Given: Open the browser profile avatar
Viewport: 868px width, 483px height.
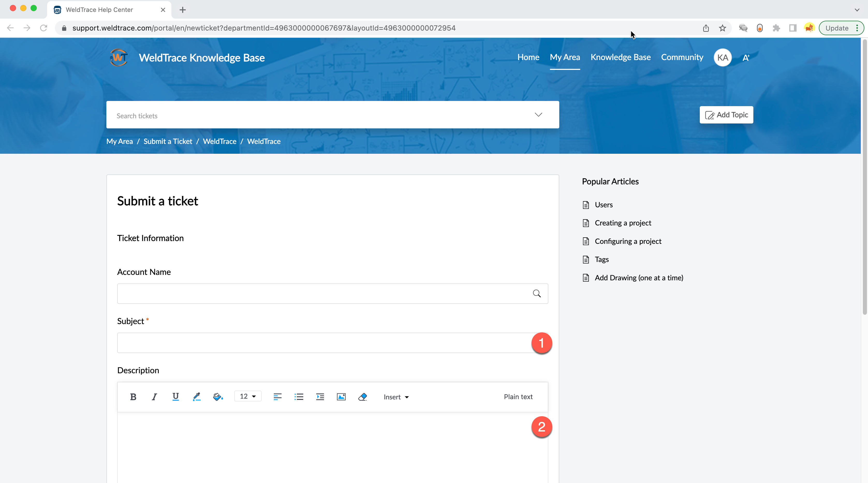Looking at the screenshot, I should [x=809, y=28].
